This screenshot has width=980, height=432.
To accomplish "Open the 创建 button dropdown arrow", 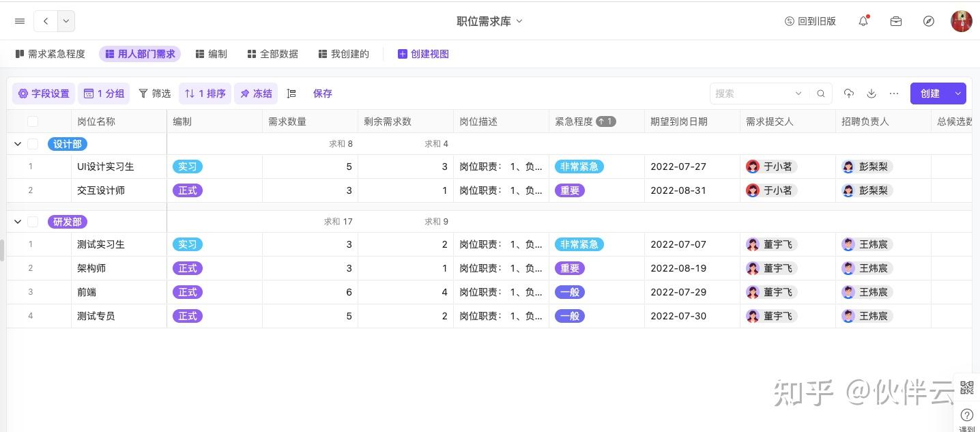I will coord(958,93).
